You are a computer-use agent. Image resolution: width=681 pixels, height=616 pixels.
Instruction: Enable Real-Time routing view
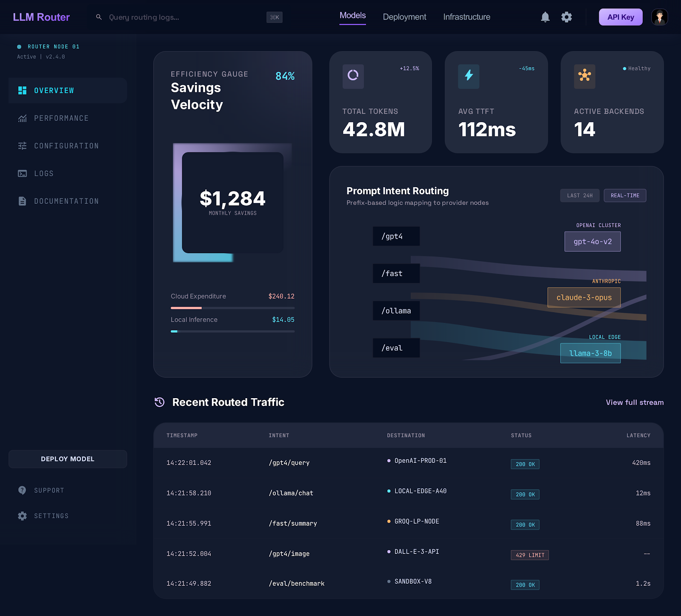(x=625, y=196)
